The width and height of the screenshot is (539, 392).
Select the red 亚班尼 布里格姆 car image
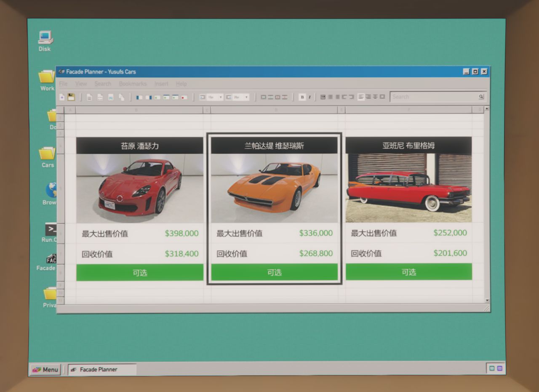[x=409, y=188]
